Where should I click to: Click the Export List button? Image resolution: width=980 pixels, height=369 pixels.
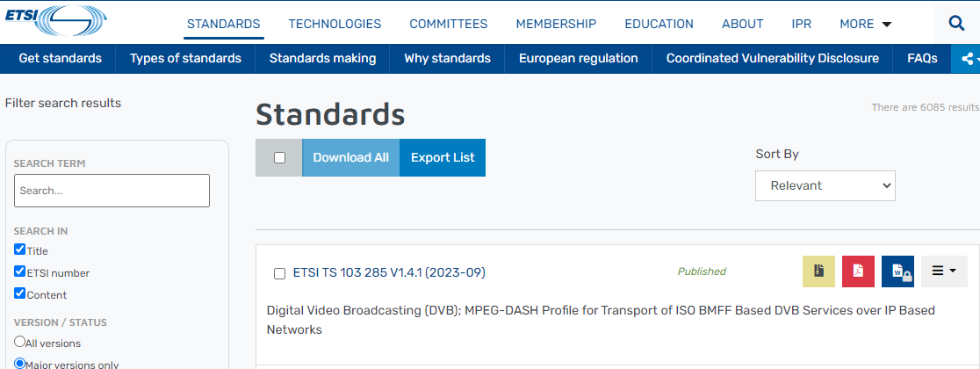click(443, 158)
